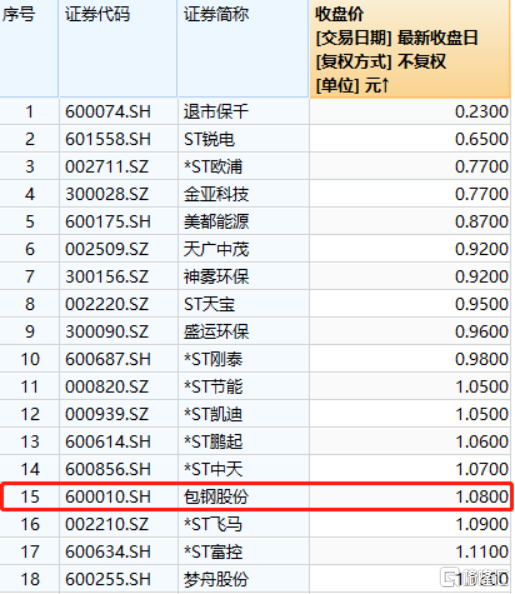Select code 002220.SZ
Screen dimensions: 515x594
pos(107,304)
